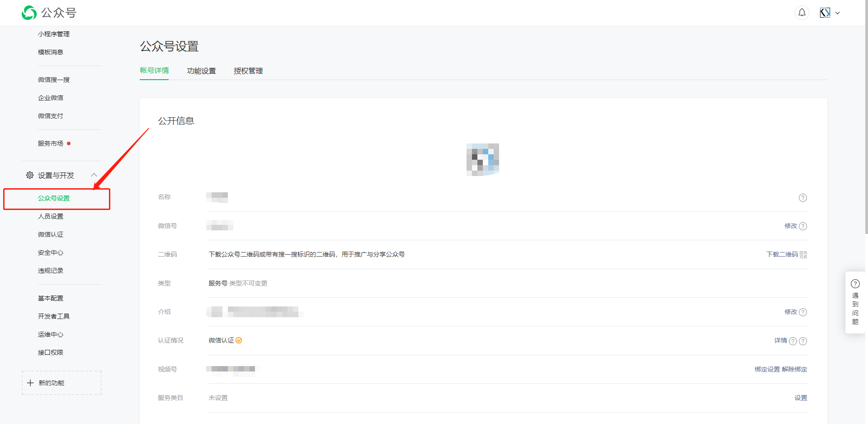Open 基本配置 in the sidebar

click(x=51, y=298)
